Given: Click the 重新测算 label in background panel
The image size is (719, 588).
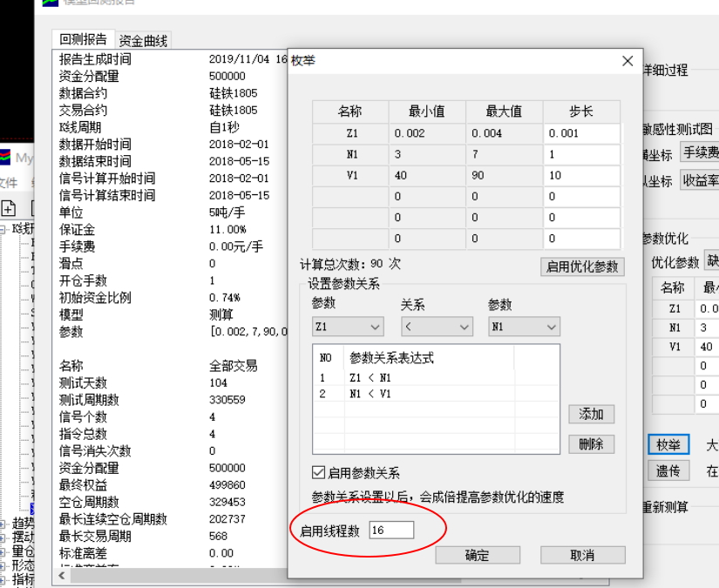Looking at the screenshot, I should click(665, 507).
